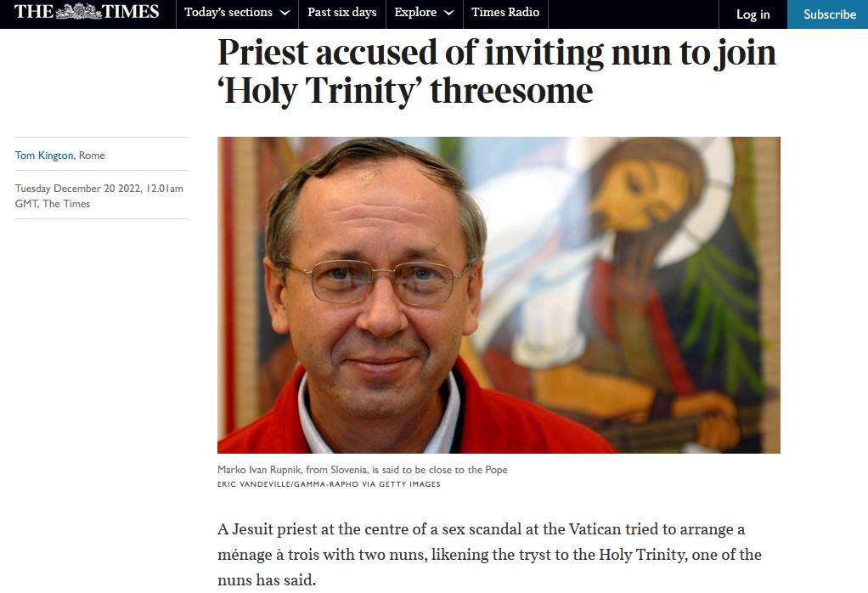This screenshot has height=593, width=868.
Task: Go to Past six days
Action: tap(341, 13)
